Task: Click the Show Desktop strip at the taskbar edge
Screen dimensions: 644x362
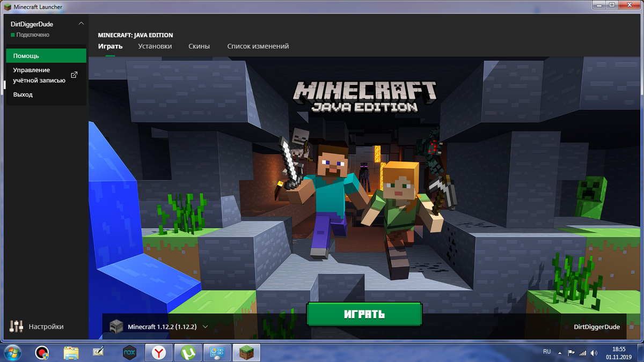Action: 640,352
